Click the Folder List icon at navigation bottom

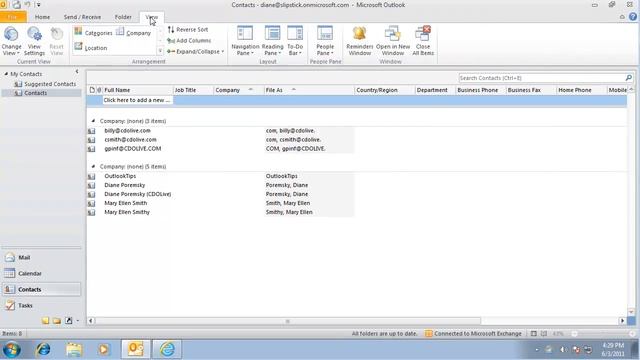point(57,321)
